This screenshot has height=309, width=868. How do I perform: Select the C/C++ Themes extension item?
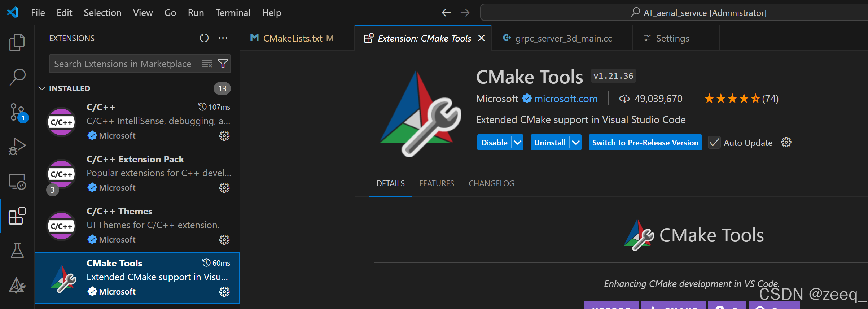point(137,226)
